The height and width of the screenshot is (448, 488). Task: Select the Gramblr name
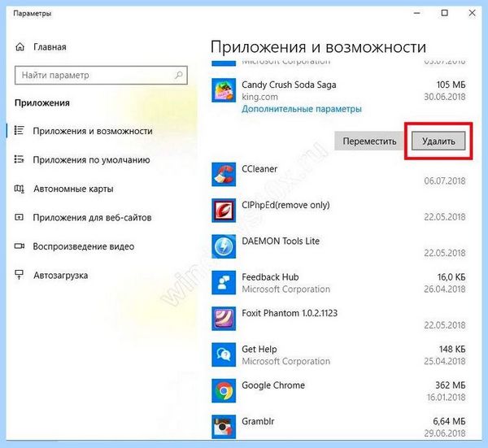[x=258, y=421]
